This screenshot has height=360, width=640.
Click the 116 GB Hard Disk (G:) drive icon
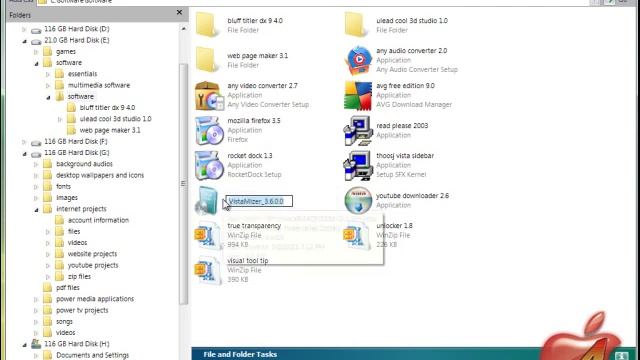[x=36, y=153]
